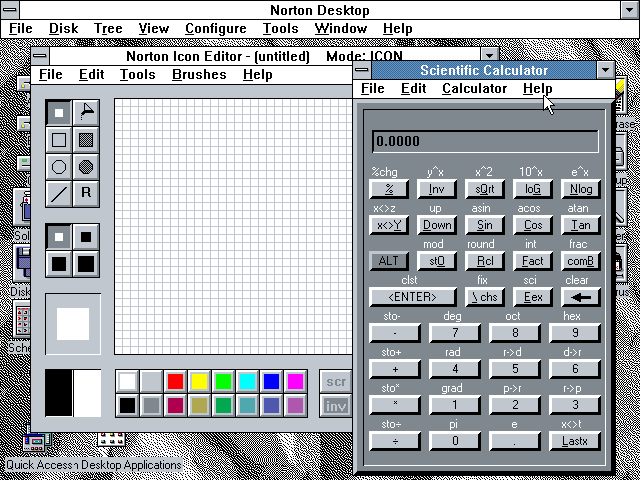The image size is (640, 480).
Task: Select the second small brush size
Action: pos(86,237)
